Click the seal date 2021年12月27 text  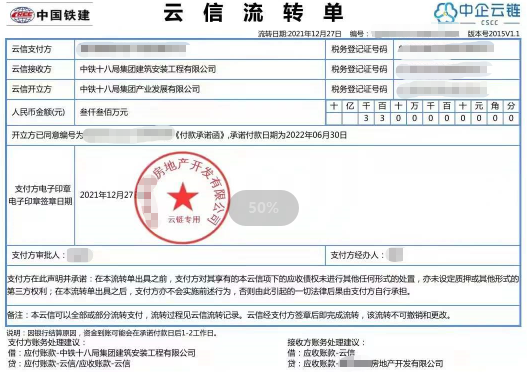click(x=107, y=195)
